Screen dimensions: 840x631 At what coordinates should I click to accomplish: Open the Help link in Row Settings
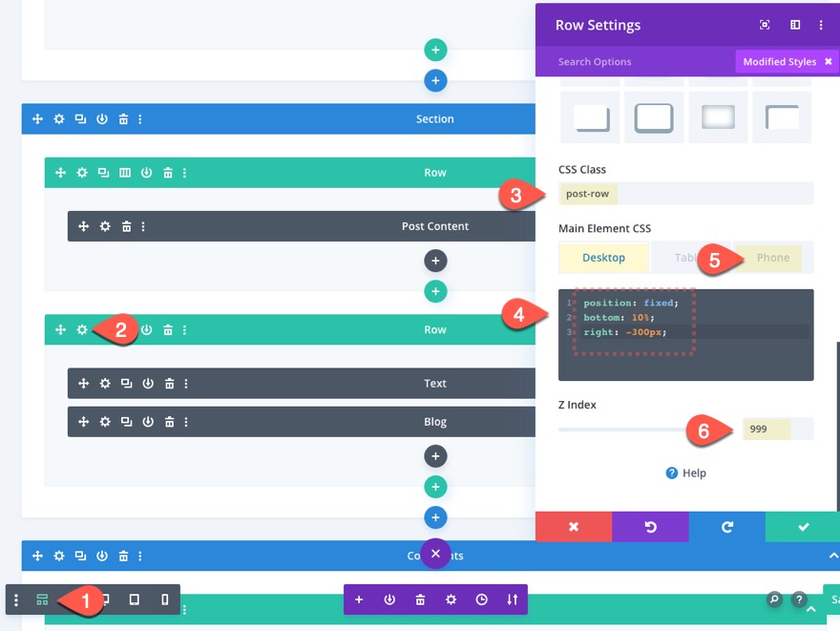[x=686, y=473]
